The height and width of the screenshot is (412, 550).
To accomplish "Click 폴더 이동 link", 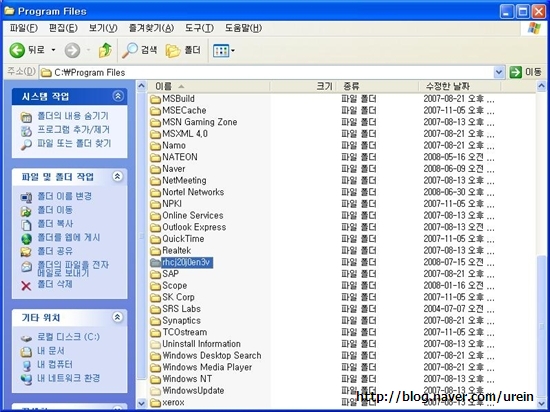I will [x=55, y=210].
